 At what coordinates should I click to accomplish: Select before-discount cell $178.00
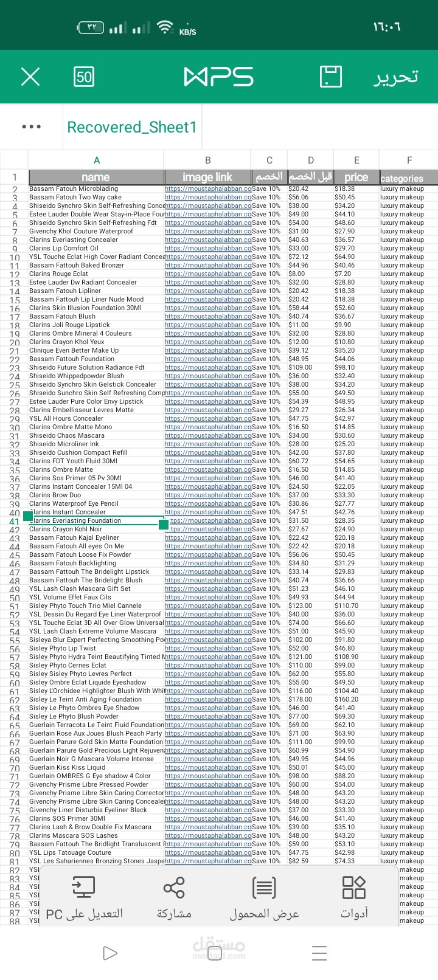[x=311, y=699]
